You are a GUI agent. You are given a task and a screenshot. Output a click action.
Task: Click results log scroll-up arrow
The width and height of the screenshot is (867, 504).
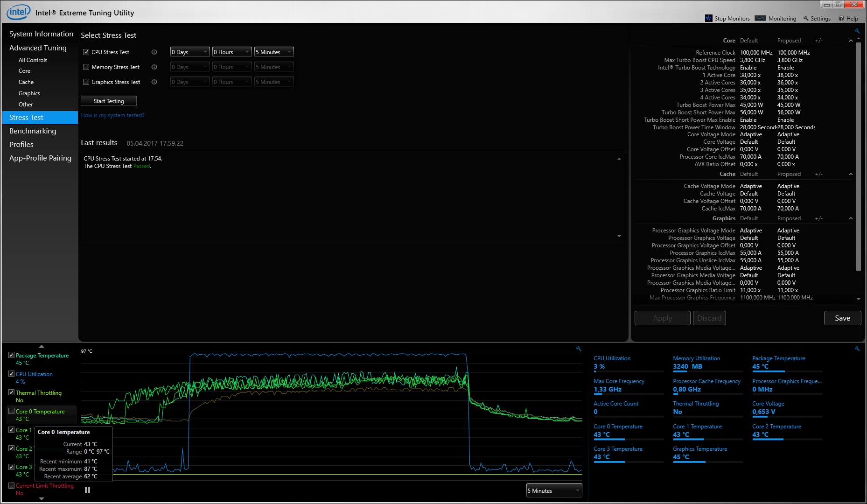[x=619, y=159]
